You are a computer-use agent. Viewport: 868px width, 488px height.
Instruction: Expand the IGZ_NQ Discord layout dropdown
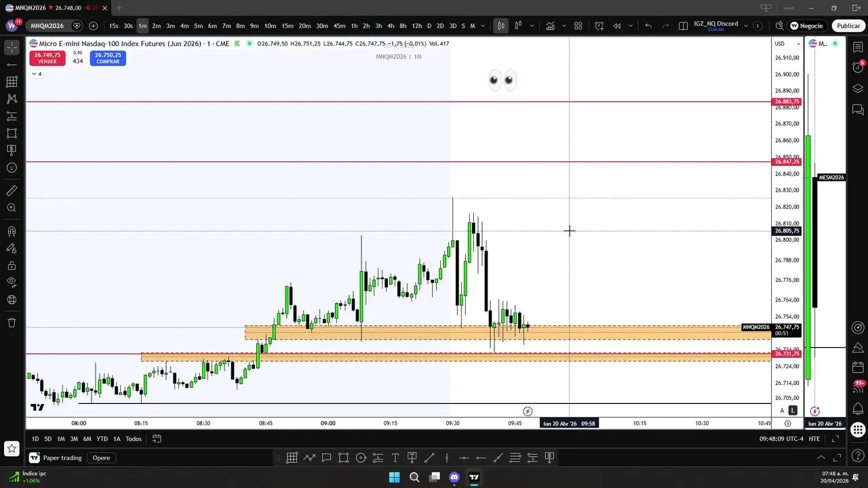pyautogui.click(x=746, y=26)
